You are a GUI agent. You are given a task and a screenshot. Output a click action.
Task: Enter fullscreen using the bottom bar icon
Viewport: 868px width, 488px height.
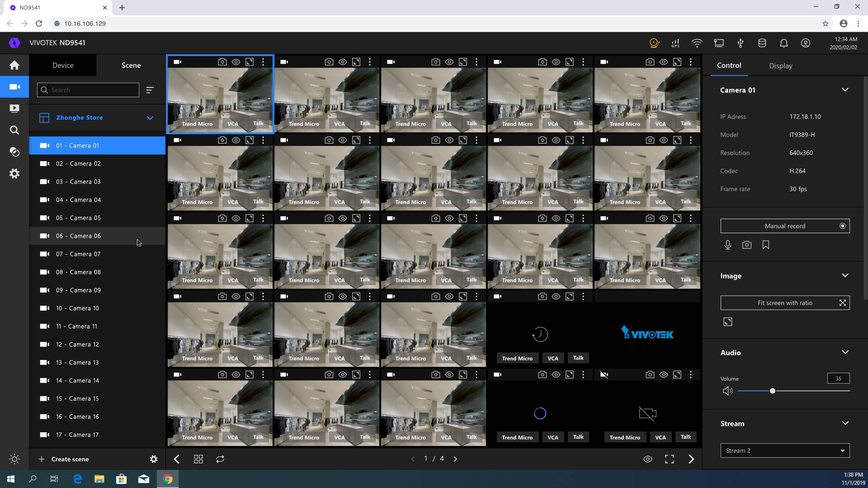point(669,459)
